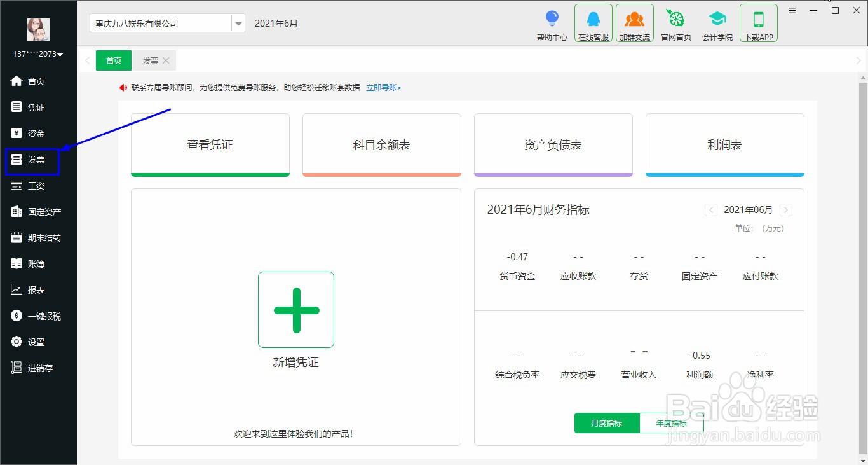This screenshot has height=465, width=868.
Task: Open 在线客服 from the top toolbar
Action: coord(593,23)
